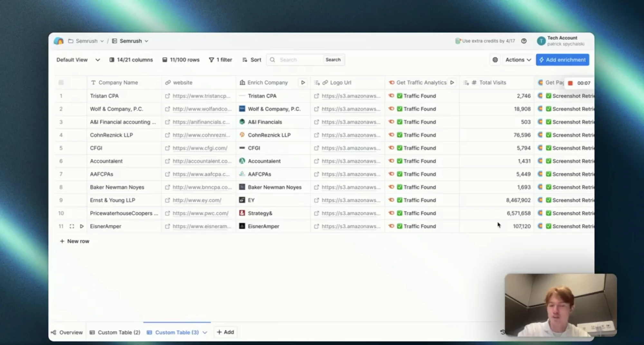Screen dimensions: 644x345
Task: Click Traffic Found status for EY row
Action: point(417,200)
